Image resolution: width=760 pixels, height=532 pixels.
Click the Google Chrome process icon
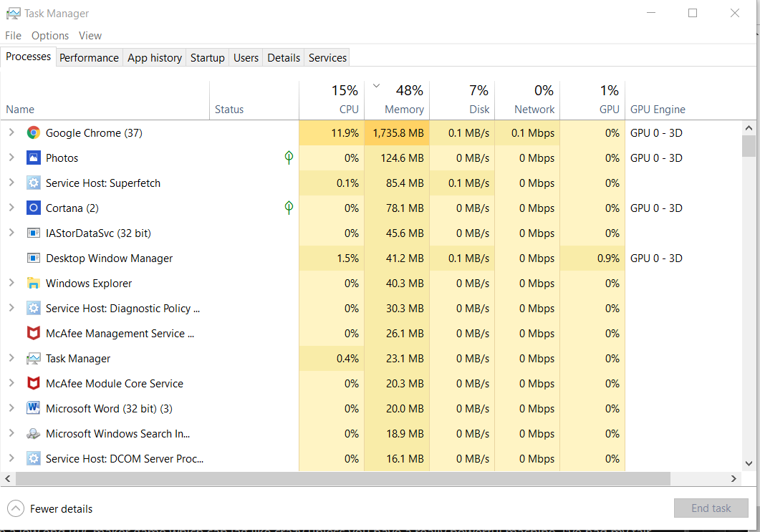(34, 132)
